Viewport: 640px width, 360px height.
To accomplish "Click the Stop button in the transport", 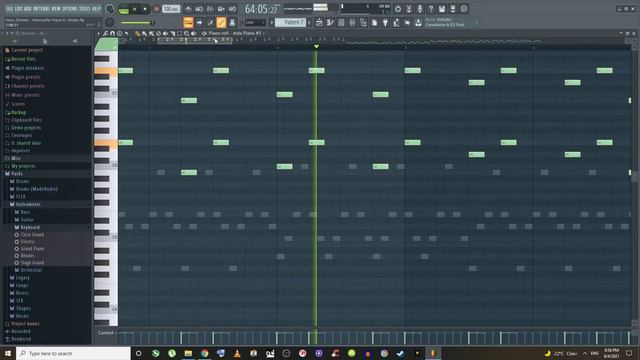I will 144,9.
